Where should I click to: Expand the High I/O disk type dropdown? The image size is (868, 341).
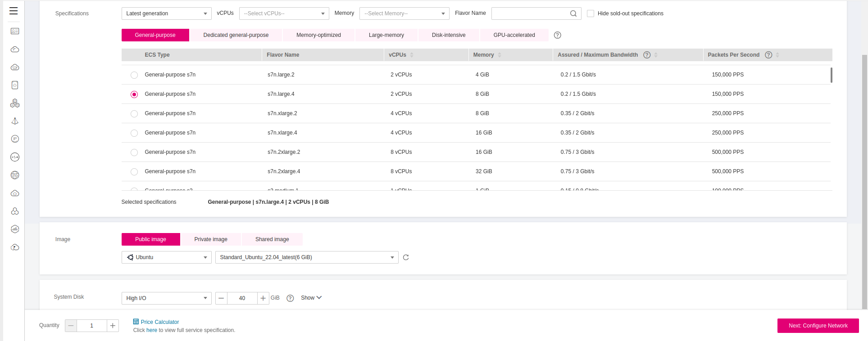click(166, 298)
